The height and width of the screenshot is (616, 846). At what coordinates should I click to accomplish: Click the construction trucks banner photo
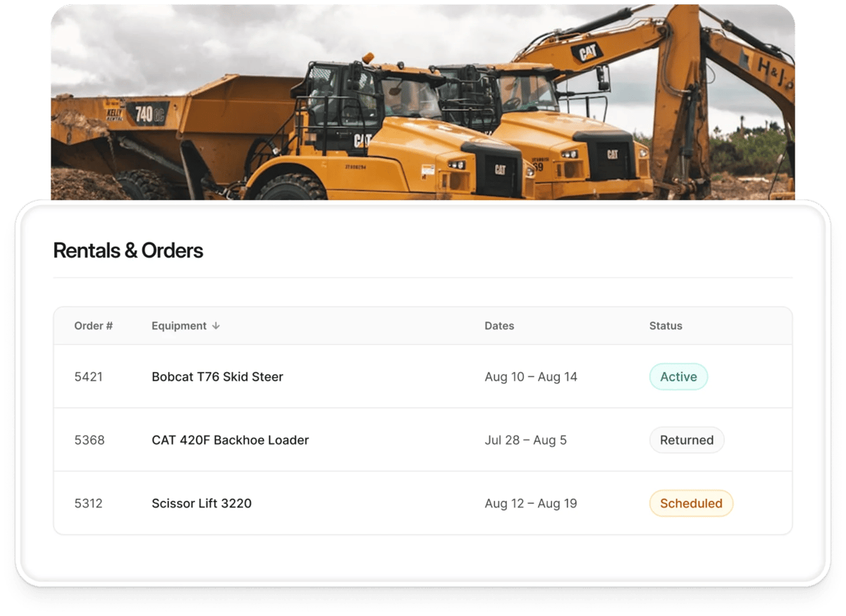pyautogui.click(x=423, y=102)
